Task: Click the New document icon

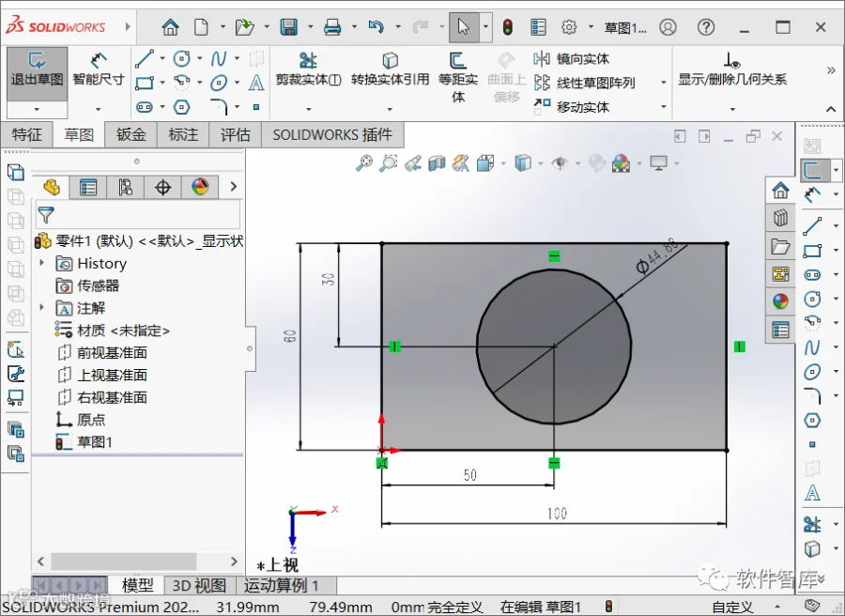Action: click(x=201, y=26)
